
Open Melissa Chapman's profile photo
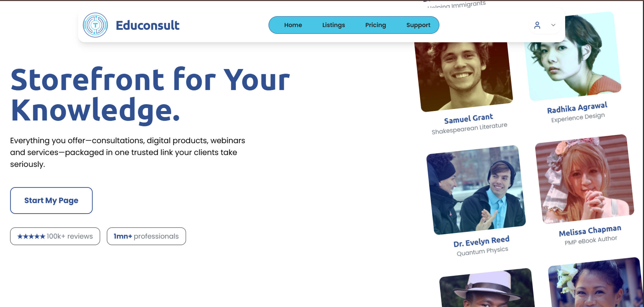(585, 179)
